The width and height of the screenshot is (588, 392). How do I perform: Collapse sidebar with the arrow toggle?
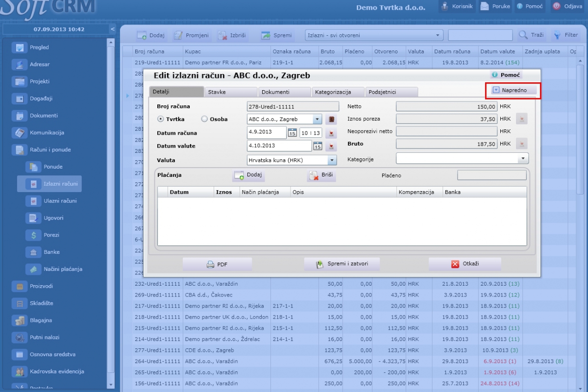coord(112,29)
